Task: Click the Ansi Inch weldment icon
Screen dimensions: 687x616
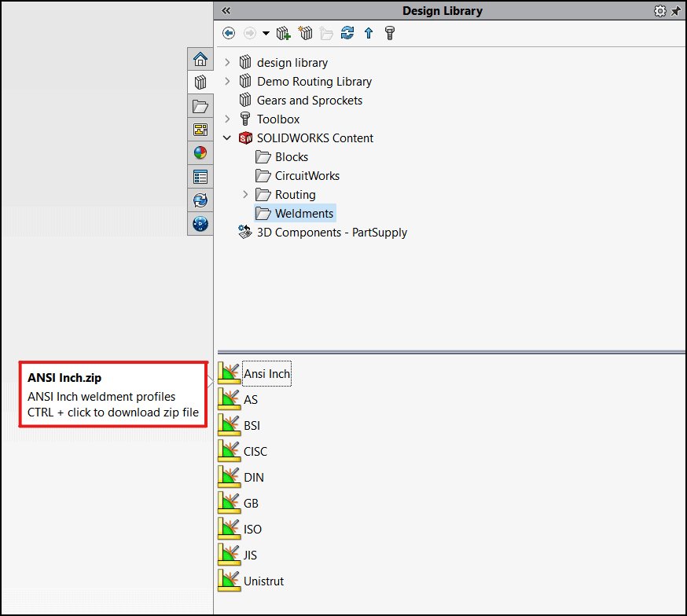Action: (230, 373)
